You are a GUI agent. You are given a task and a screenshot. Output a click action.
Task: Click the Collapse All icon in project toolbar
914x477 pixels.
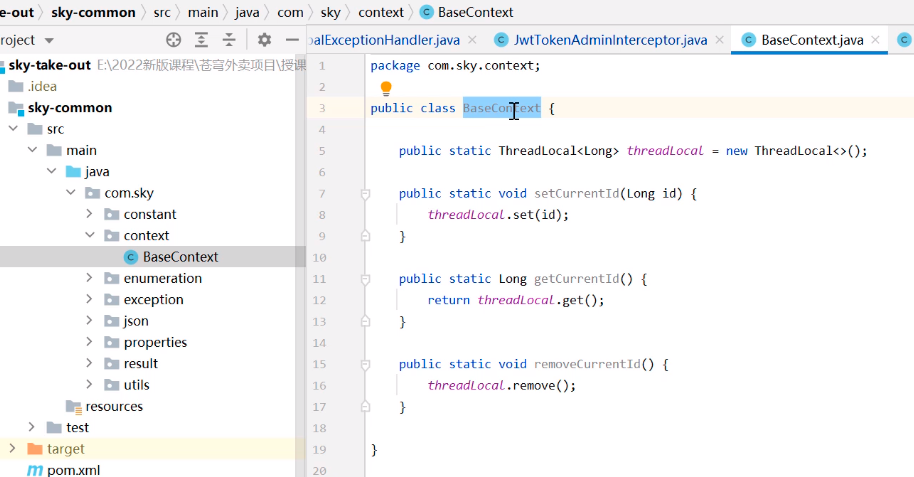229,40
